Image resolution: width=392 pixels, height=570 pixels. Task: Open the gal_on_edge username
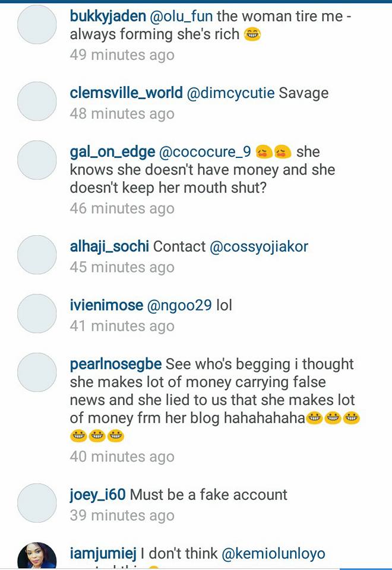coord(112,153)
